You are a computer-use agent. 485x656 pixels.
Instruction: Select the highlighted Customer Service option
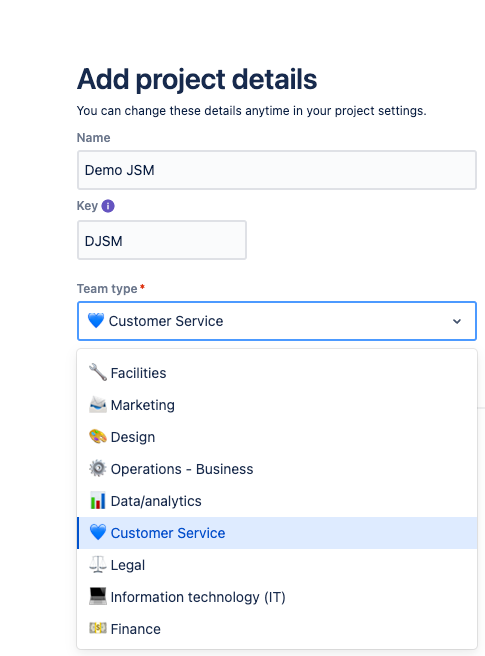(x=277, y=533)
